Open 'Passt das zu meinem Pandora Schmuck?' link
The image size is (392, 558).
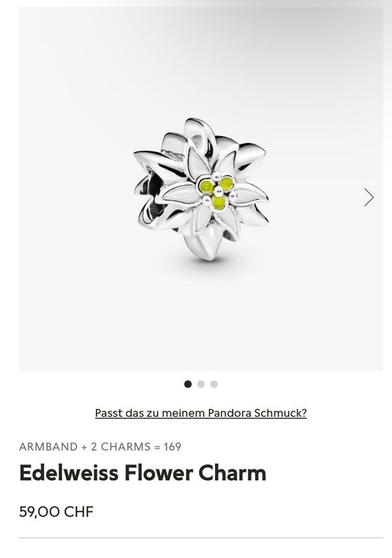click(201, 413)
